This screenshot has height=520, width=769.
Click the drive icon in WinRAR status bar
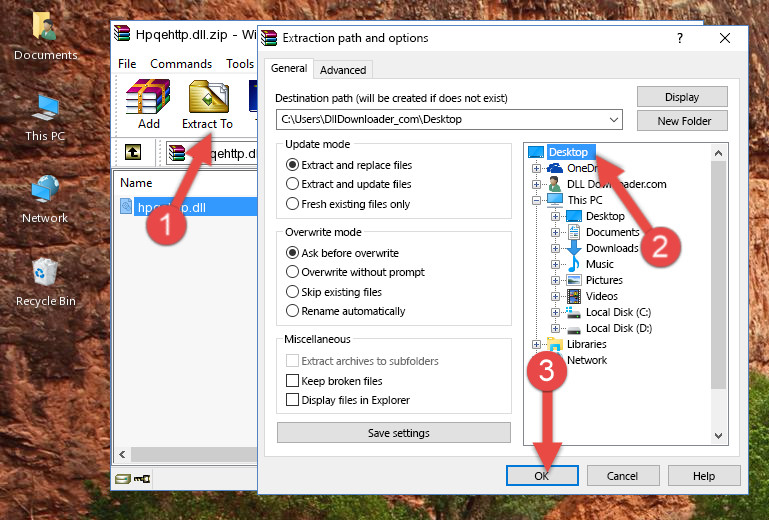coord(123,478)
